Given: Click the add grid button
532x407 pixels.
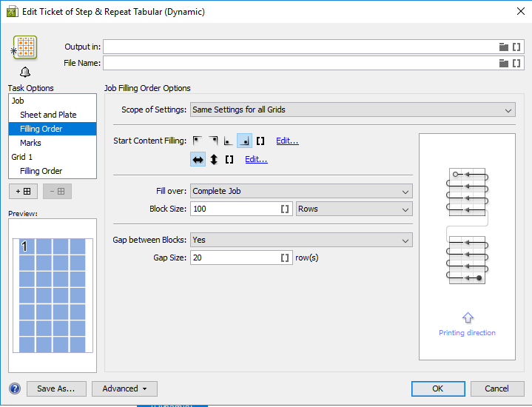Looking at the screenshot, I should [x=23, y=192].
